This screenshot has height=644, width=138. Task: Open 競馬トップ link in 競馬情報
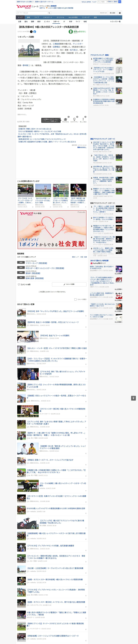[x=75, y=257]
